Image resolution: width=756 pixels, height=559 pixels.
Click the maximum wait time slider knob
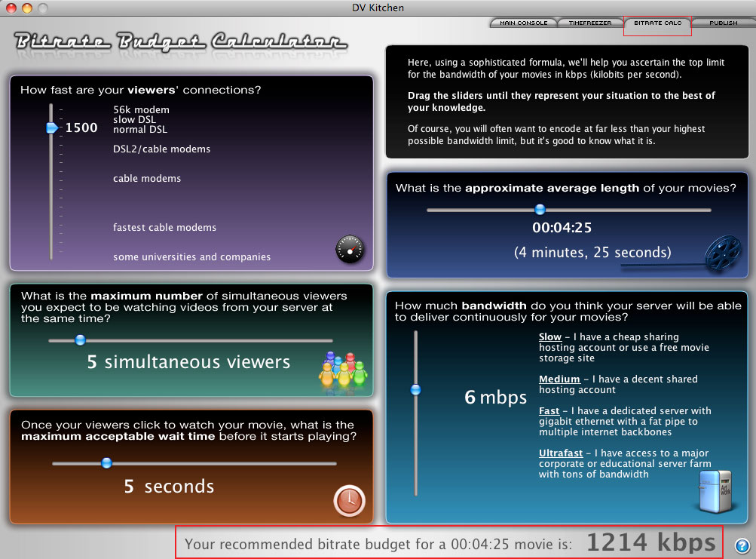[106, 462]
